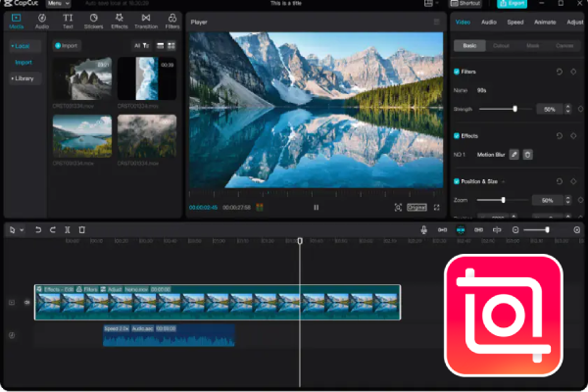Screen dimensions: 588x392
Task: Split the clip at the playhead
Action: pyautogui.click(x=67, y=229)
